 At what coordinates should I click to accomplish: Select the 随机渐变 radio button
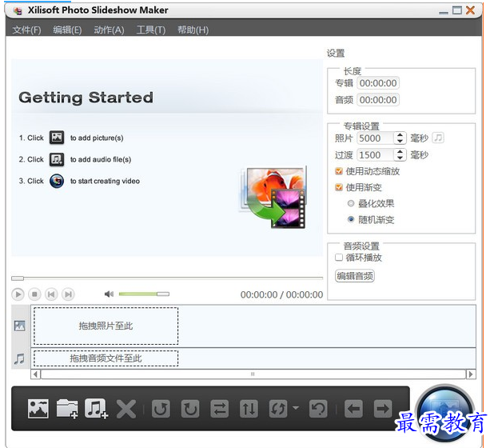(351, 219)
